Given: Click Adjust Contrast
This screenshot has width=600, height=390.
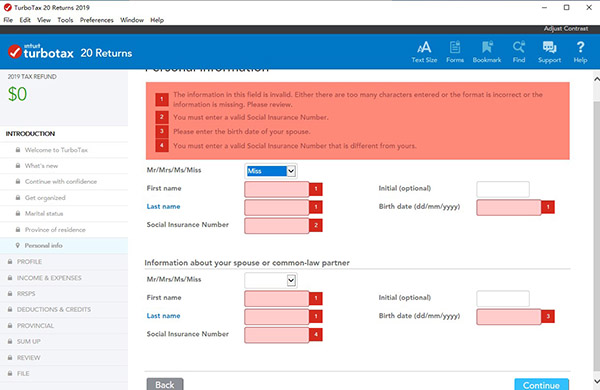Looking at the screenshot, I should pos(566,29).
